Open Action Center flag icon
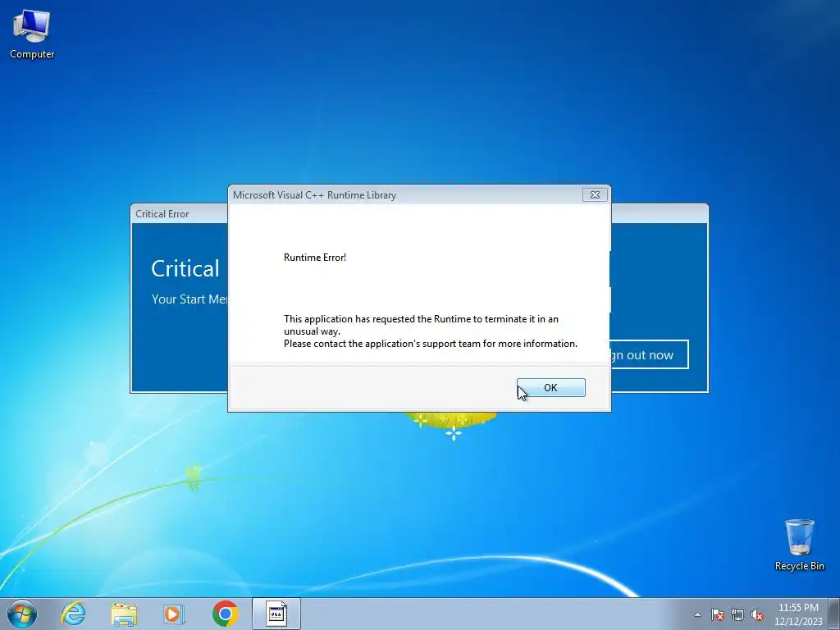Viewport: 840px width, 630px height. 717,614
